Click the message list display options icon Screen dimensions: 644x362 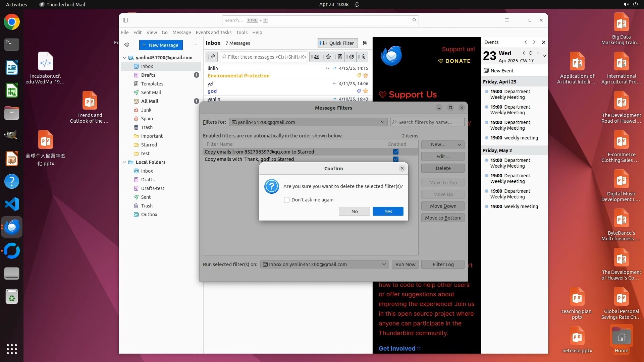(365, 43)
